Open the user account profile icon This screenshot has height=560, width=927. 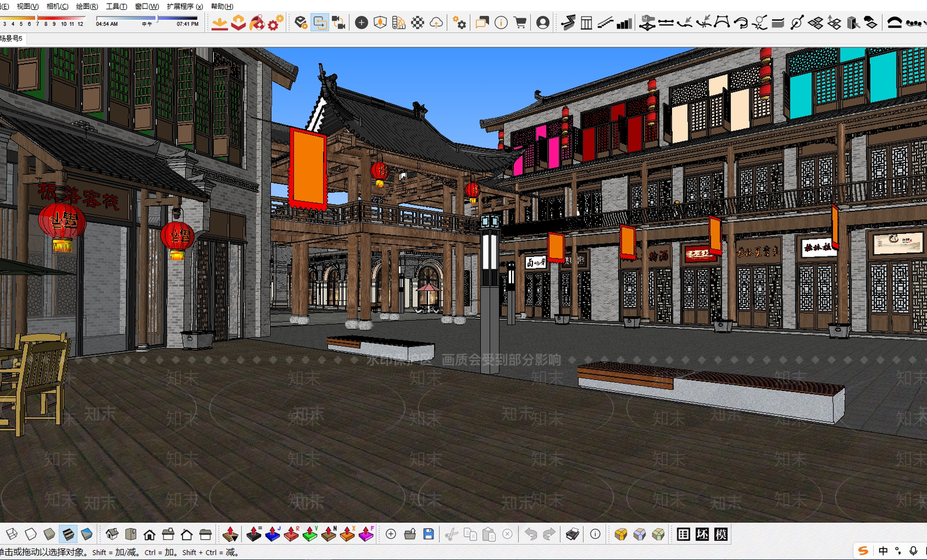pyautogui.click(x=543, y=23)
